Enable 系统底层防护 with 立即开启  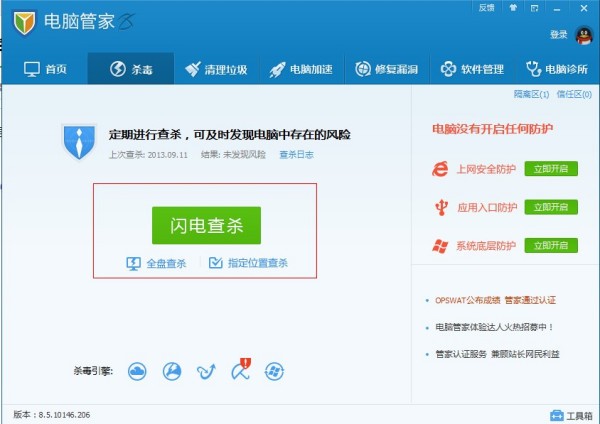click(551, 245)
